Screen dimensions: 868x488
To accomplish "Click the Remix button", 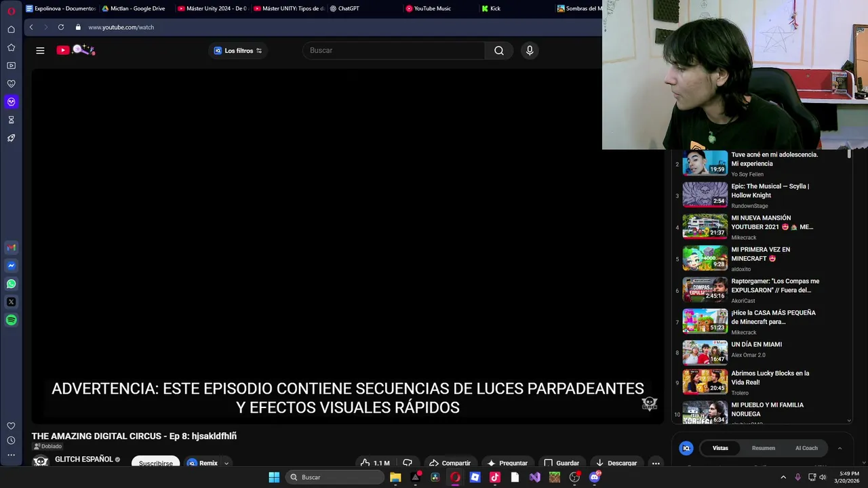I will tap(202, 464).
